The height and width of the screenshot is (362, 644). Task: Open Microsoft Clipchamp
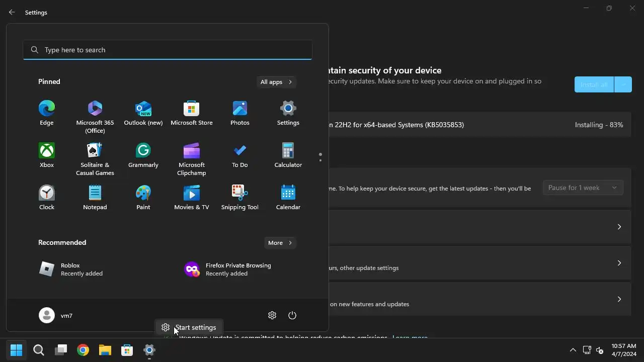(192, 159)
